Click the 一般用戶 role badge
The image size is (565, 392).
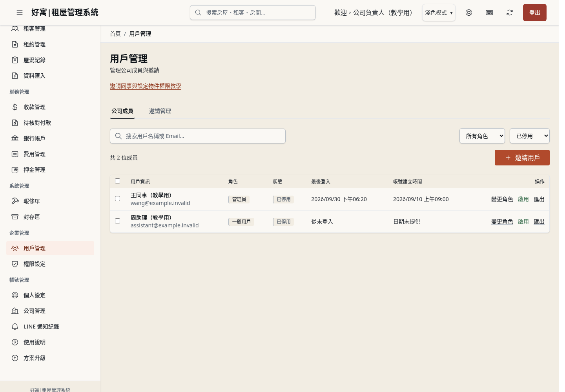(241, 221)
